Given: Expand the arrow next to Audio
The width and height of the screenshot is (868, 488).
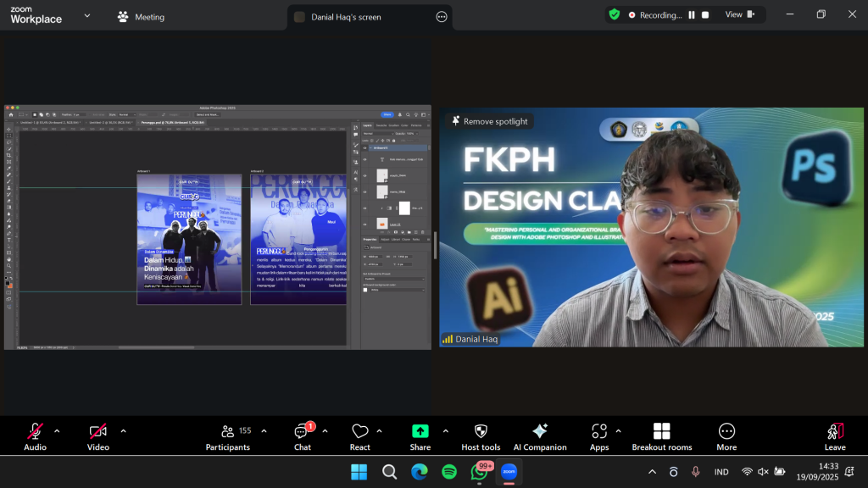Looking at the screenshot, I should [57, 430].
